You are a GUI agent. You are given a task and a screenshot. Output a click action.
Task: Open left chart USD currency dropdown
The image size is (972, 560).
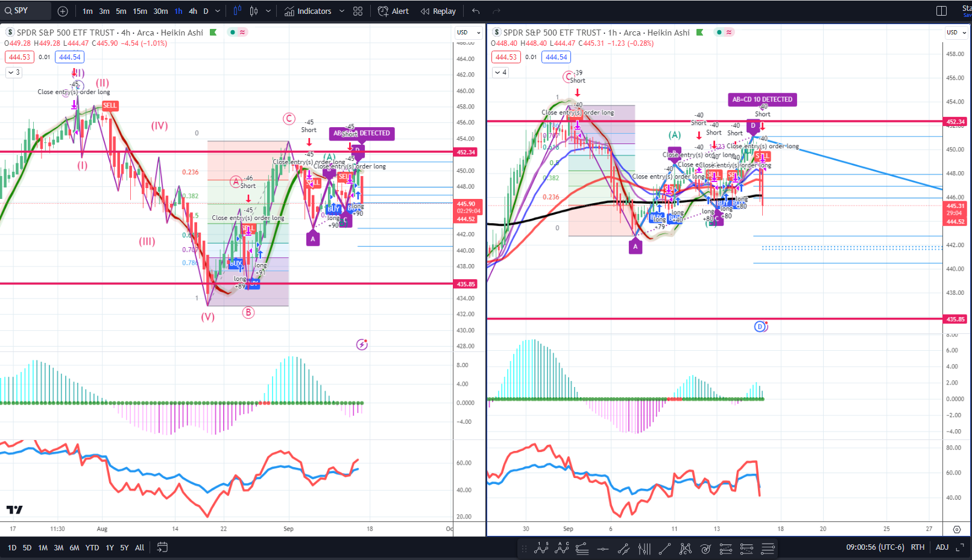click(x=469, y=33)
